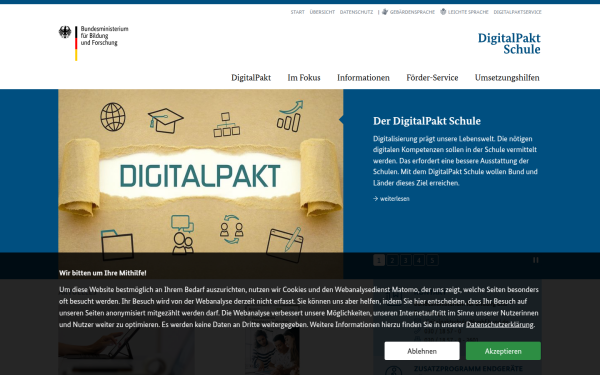Open the START link in top bar
This screenshot has width=600, height=375.
(297, 12)
